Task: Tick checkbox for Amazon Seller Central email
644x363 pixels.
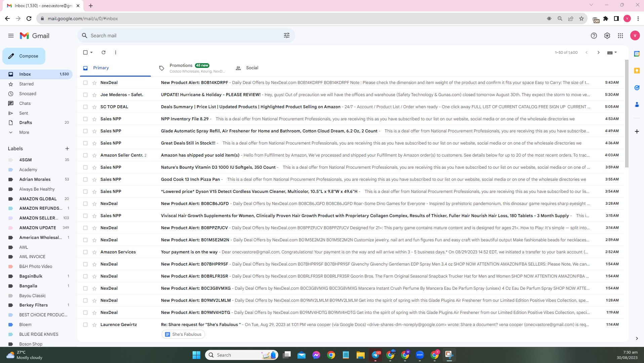Action: (85, 155)
